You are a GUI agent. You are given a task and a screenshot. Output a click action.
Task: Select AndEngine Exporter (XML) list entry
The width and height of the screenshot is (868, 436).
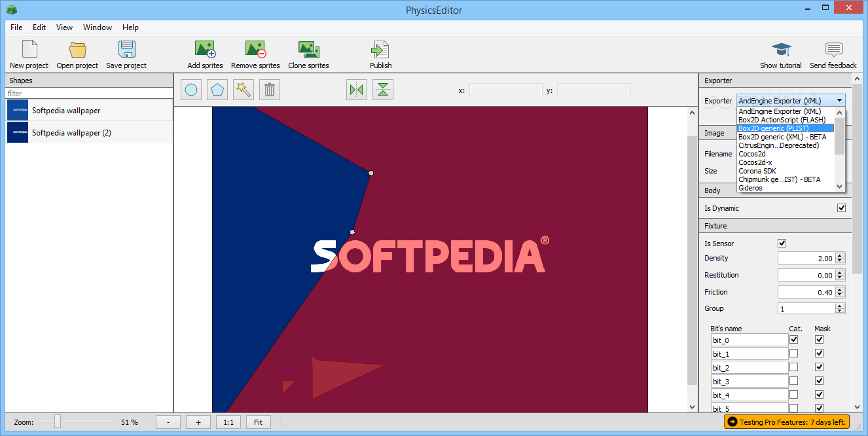click(x=786, y=111)
